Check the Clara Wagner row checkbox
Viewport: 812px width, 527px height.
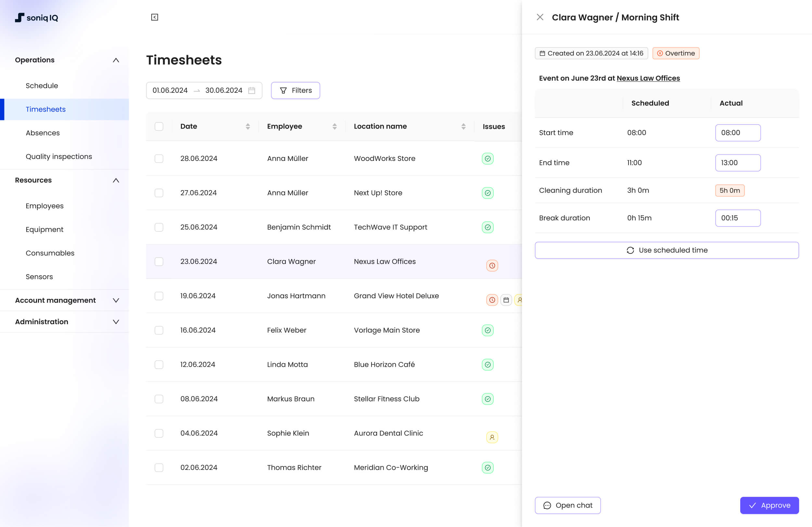(x=159, y=262)
